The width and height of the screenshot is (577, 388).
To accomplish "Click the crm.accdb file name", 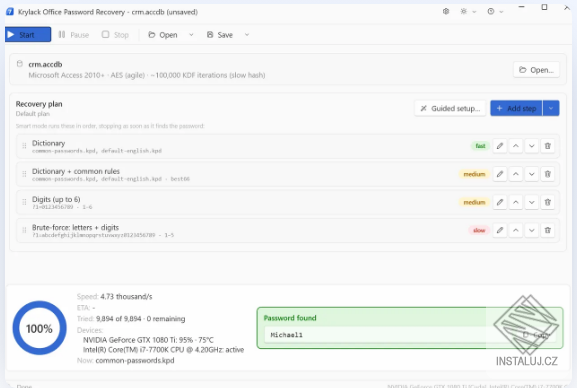I will coord(45,64).
